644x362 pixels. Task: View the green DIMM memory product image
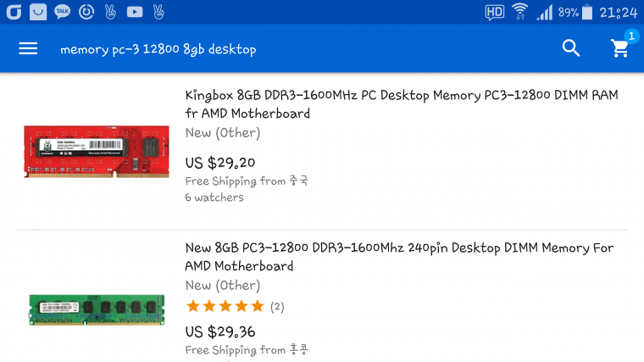[x=97, y=309]
